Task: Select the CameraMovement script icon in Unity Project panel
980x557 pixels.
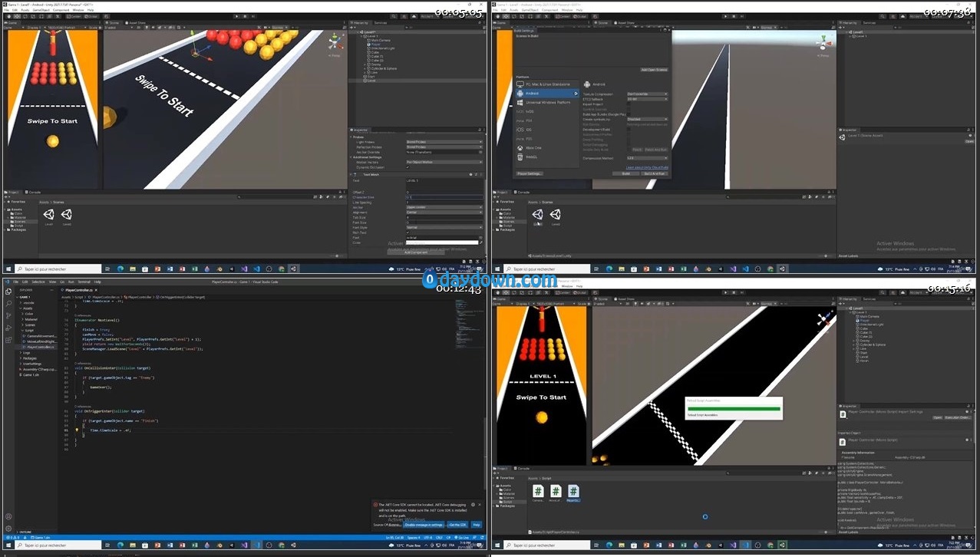Action: click(538, 492)
